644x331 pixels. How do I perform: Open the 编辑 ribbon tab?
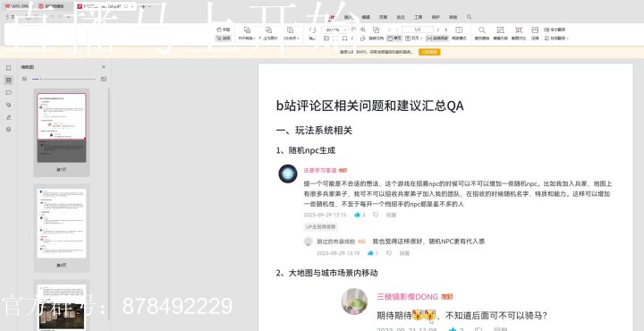click(x=366, y=17)
